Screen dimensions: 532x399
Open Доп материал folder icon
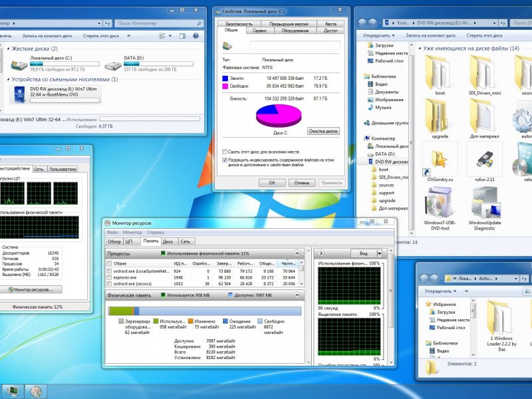(x=484, y=116)
